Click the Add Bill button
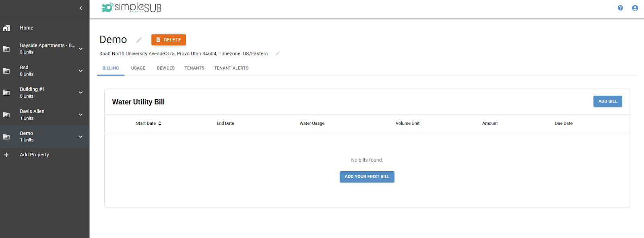 [607, 101]
